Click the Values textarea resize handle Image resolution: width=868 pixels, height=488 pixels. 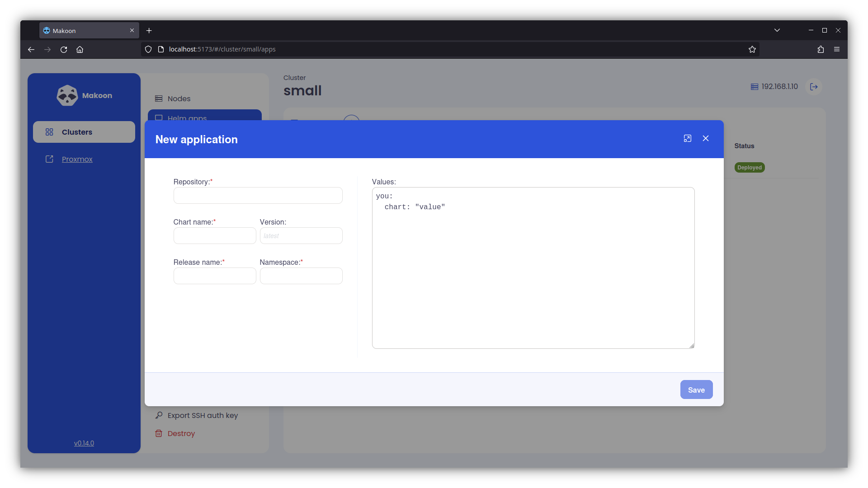[x=692, y=346]
